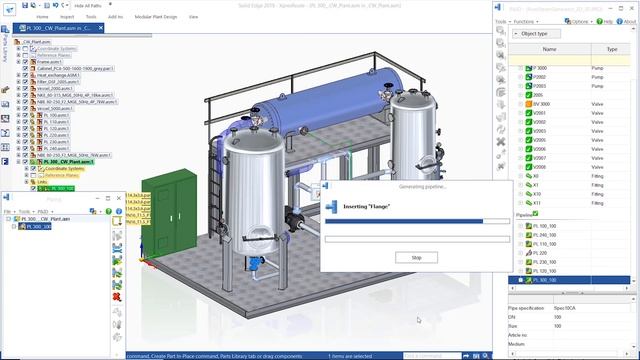Screen dimensions: 640x360
Task: Open Options in P&ID window
Action: (579, 21)
